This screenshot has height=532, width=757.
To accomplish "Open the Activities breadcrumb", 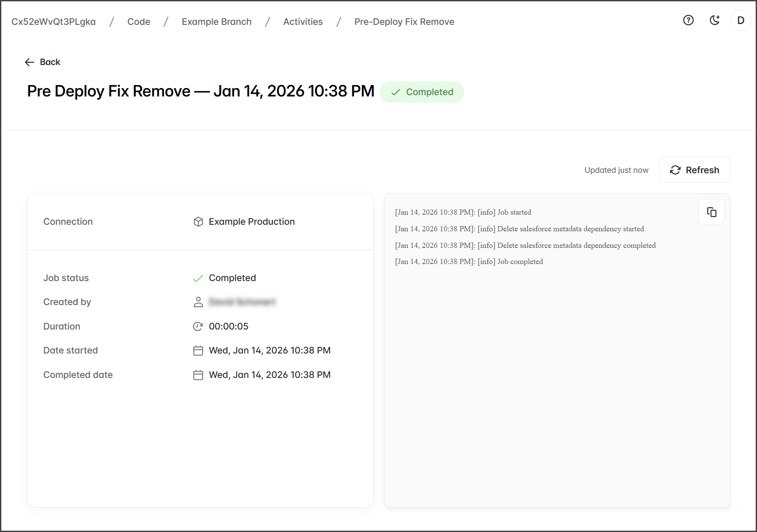I will click(x=303, y=22).
